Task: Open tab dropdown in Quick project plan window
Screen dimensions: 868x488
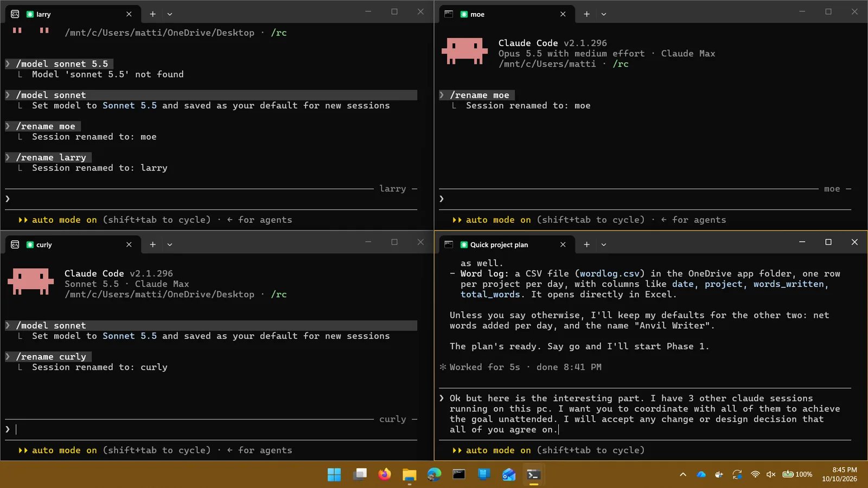Action: (x=604, y=245)
